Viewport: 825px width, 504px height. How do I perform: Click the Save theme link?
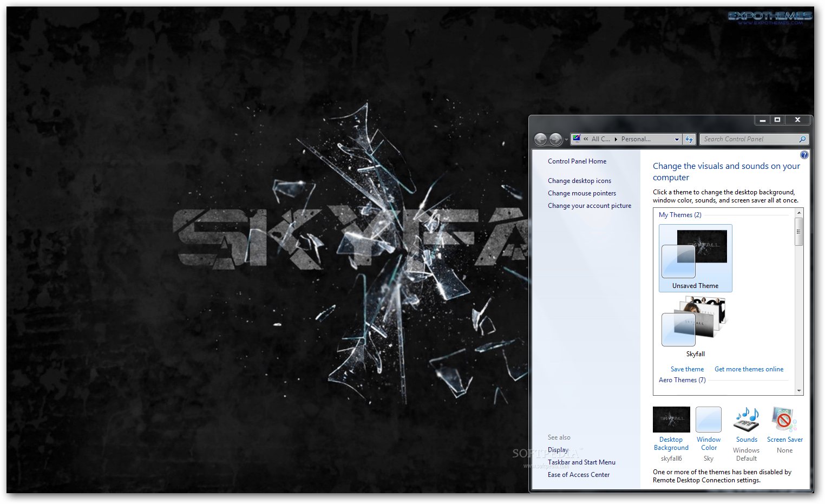pyautogui.click(x=687, y=369)
